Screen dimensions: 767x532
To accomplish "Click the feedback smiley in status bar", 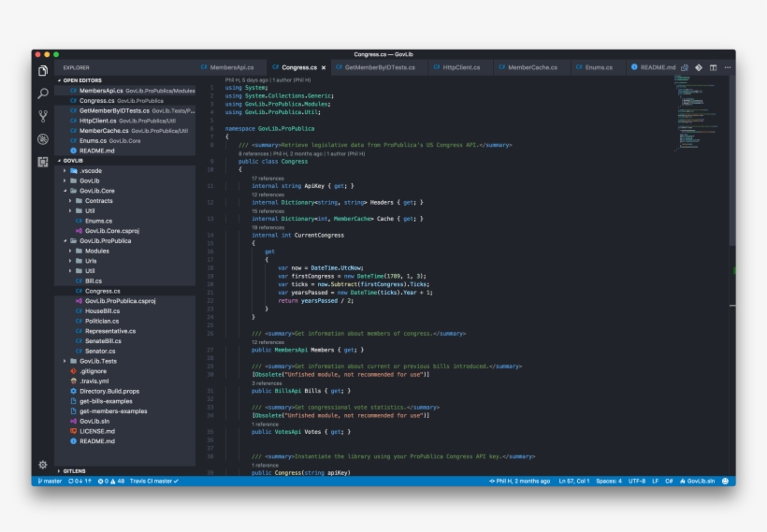I will [x=726, y=482].
